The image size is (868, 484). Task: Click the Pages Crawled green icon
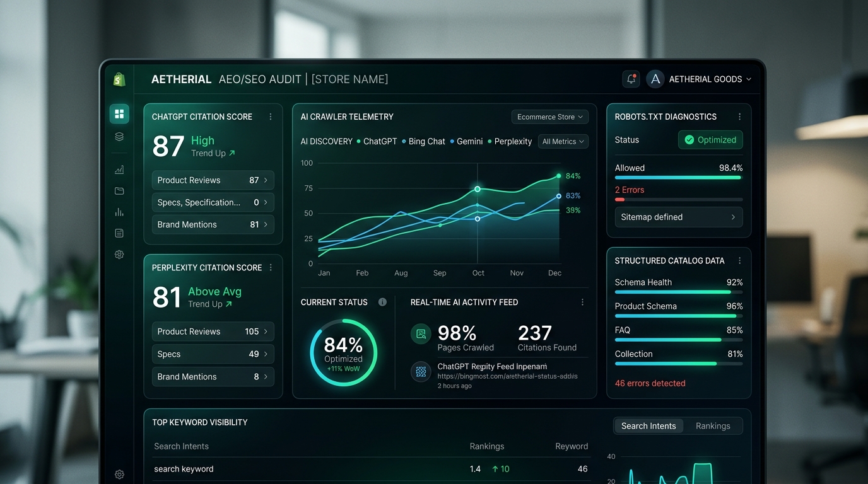(x=421, y=333)
